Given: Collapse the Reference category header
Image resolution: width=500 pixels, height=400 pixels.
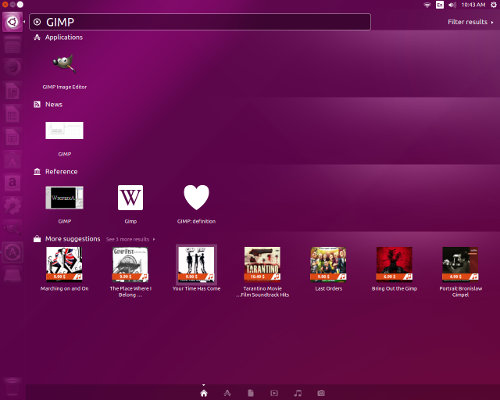Looking at the screenshot, I should [x=56, y=172].
